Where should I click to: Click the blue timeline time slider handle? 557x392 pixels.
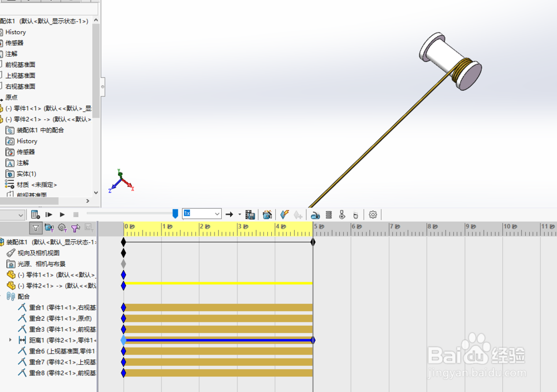(175, 213)
